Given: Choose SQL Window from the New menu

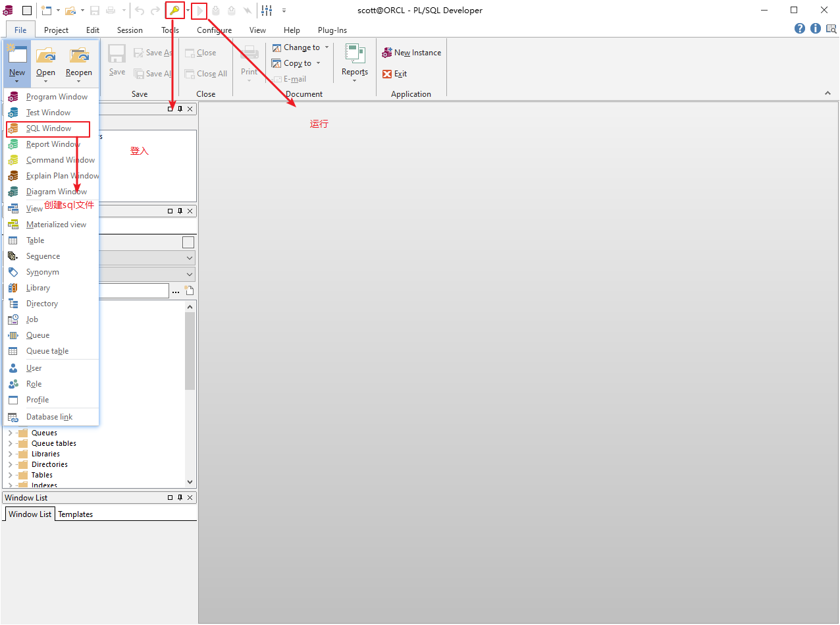Looking at the screenshot, I should click(x=51, y=128).
